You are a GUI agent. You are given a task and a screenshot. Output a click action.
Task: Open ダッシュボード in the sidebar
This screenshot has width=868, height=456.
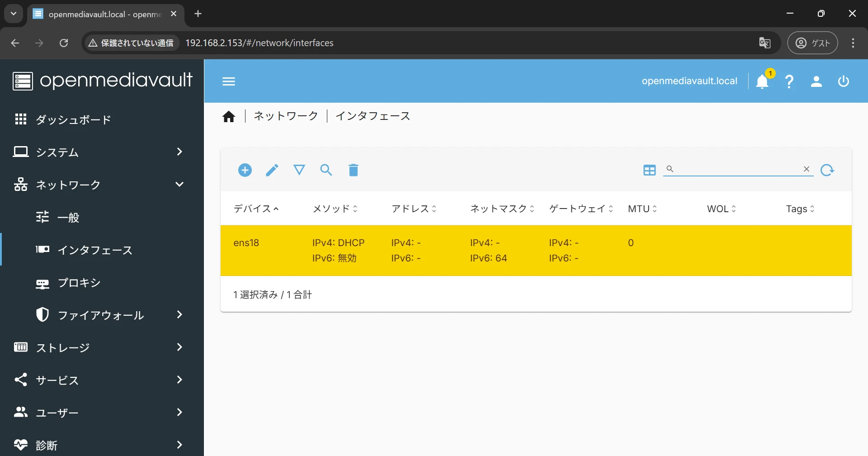pyautogui.click(x=102, y=119)
